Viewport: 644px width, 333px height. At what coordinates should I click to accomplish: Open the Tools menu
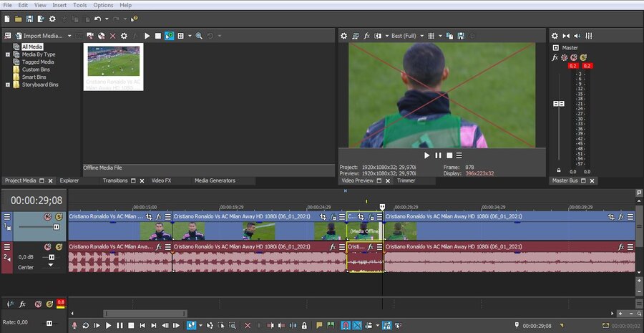79,5
